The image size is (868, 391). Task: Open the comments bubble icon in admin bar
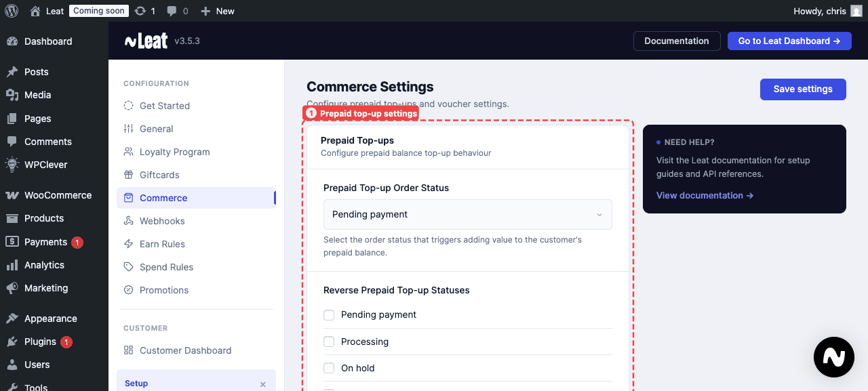(172, 11)
